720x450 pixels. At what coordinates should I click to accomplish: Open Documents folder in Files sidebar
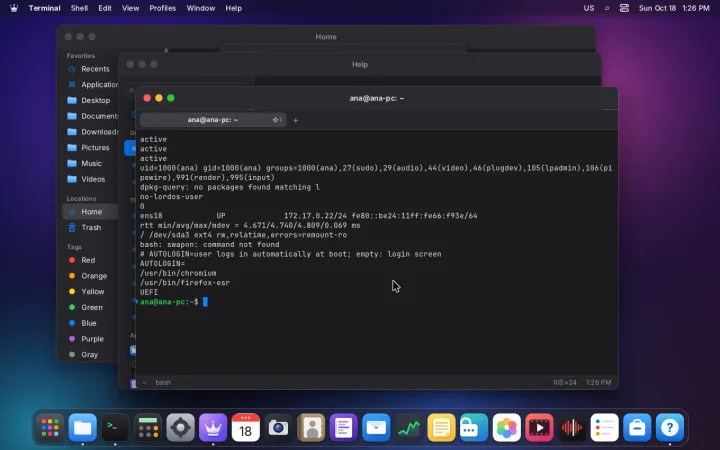click(90, 116)
